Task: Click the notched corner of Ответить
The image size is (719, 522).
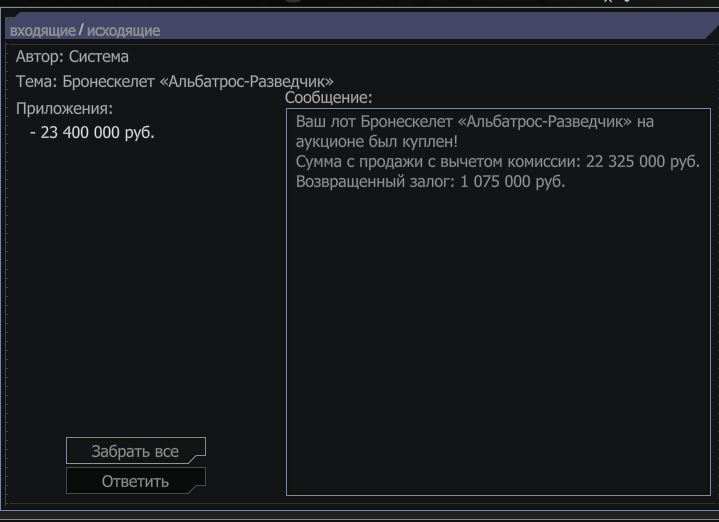Action: tap(197, 489)
